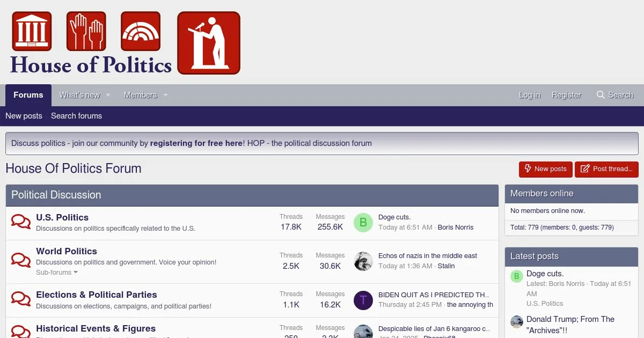Open the Historical Events & Figures forum speech-bubble icon
The image size is (644, 338).
point(21,332)
